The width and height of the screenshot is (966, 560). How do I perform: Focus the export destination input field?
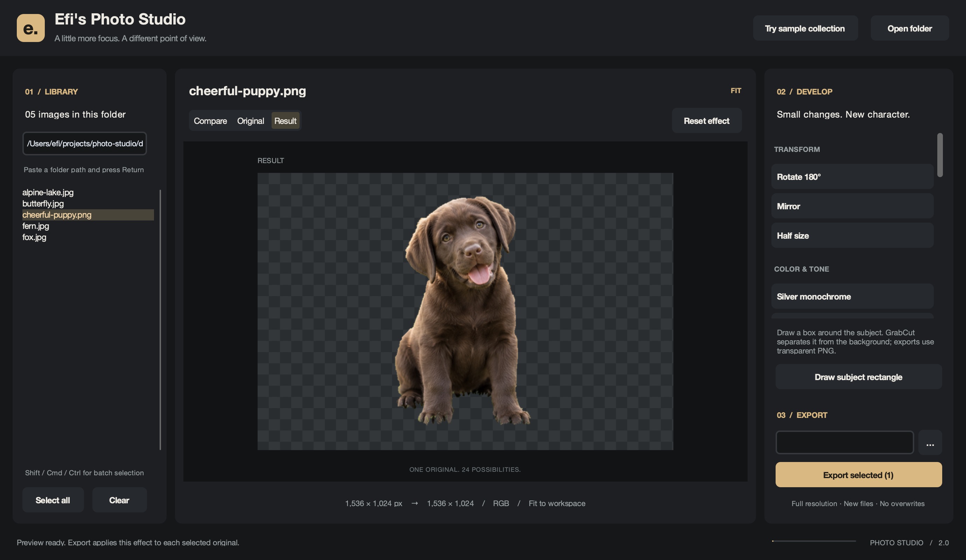click(x=845, y=442)
